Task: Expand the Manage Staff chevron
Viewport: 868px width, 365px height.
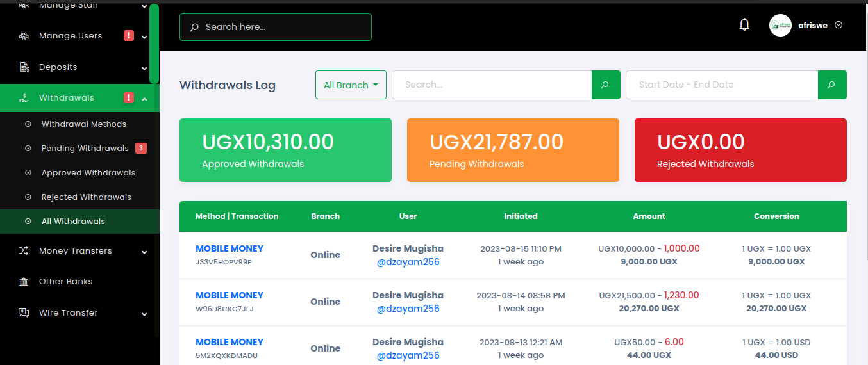Action: 144,6
